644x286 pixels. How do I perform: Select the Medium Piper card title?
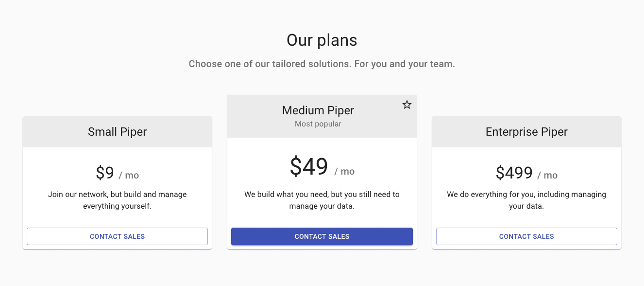318,110
